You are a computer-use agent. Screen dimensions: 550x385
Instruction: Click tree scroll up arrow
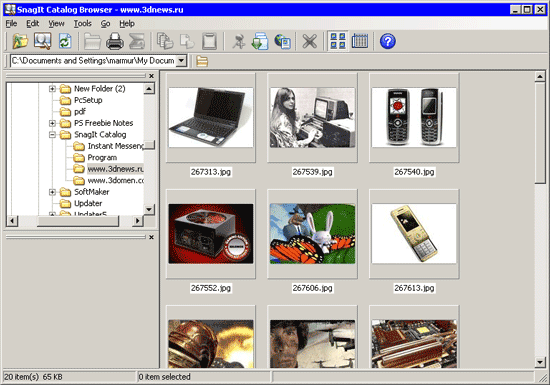(x=149, y=89)
